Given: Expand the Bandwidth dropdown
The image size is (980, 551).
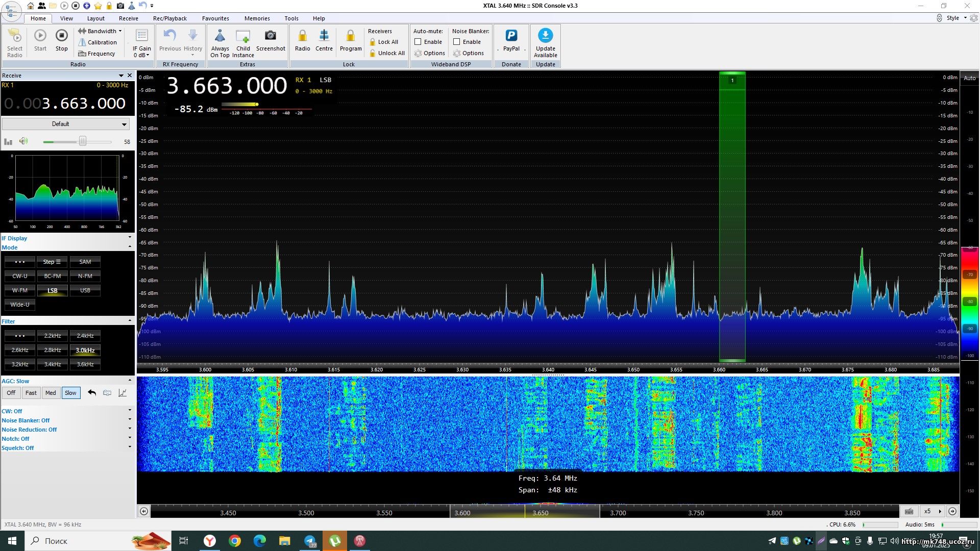Looking at the screenshot, I should (100, 31).
